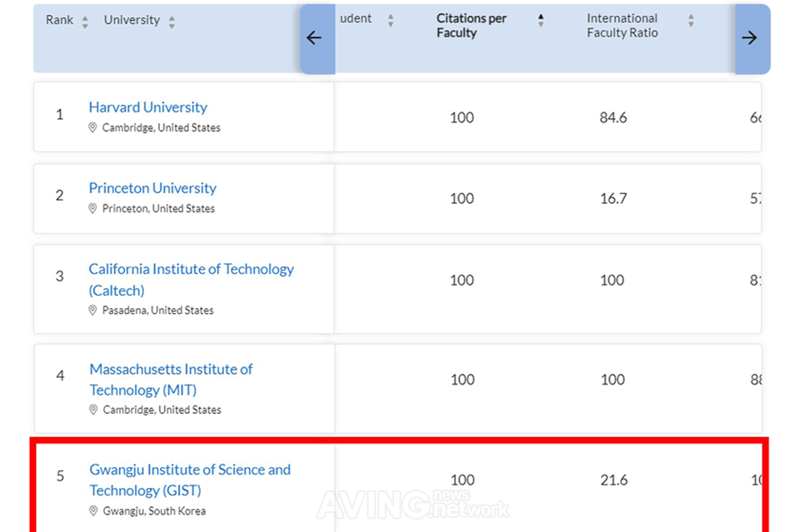Open Gwangju Institute of Science and Technology link
The height and width of the screenshot is (532, 800).
tap(190, 480)
